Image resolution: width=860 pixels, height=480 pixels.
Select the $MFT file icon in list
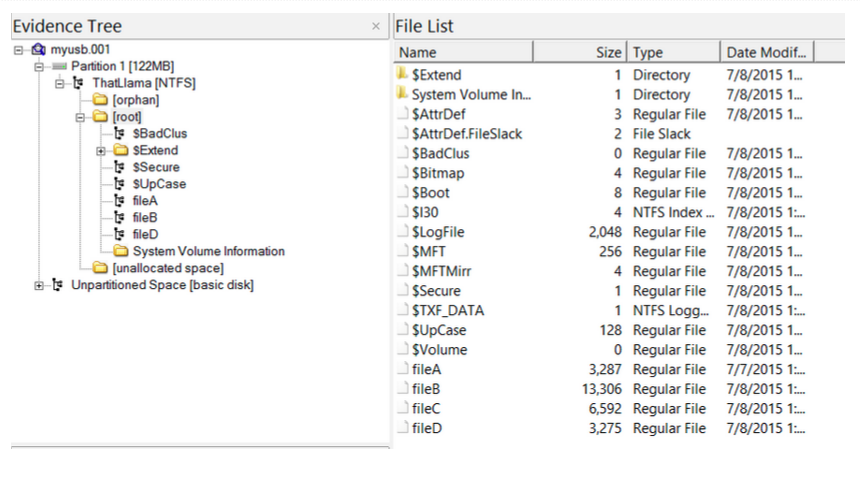click(x=401, y=252)
